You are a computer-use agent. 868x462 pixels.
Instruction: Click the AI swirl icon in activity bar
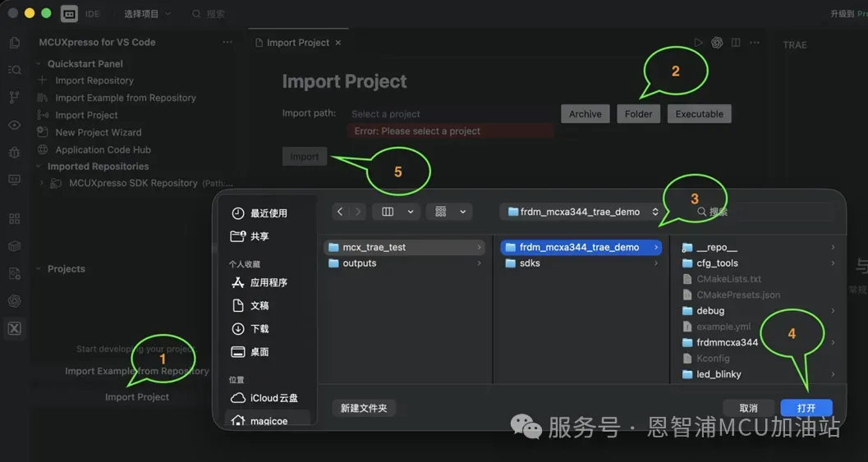click(x=15, y=301)
